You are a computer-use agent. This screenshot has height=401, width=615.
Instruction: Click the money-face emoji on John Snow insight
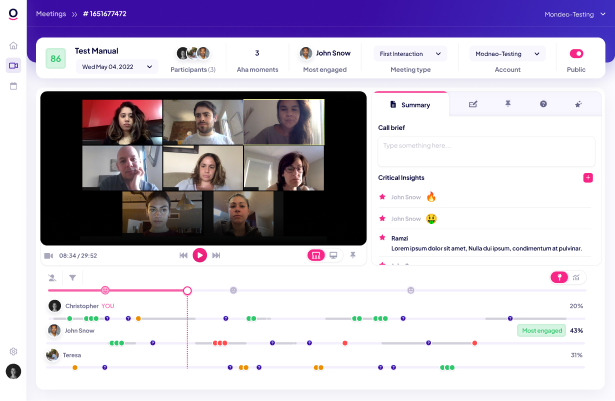431,219
